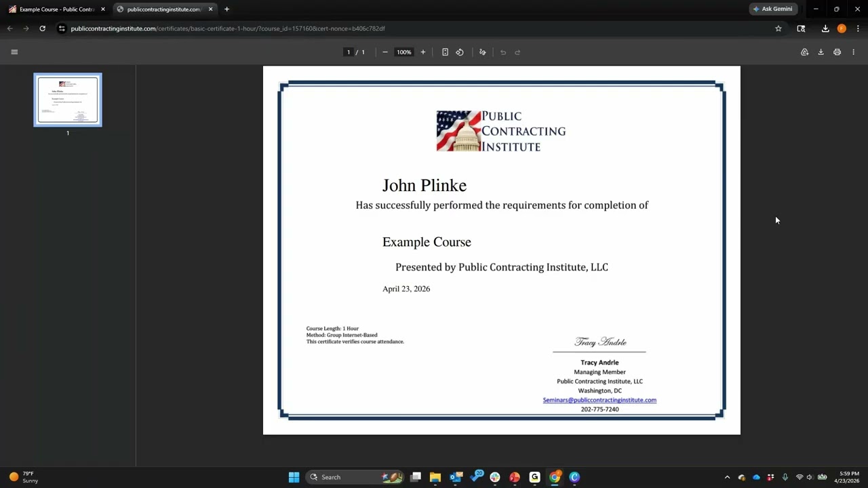This screenshot has width=868, height=488.
Task: Open File Explorer from the taskbar
Action: [x=435, y=477]
